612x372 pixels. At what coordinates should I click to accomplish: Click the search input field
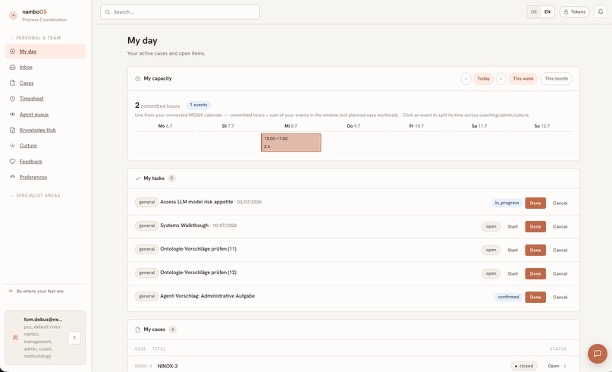tap(180, 12)
